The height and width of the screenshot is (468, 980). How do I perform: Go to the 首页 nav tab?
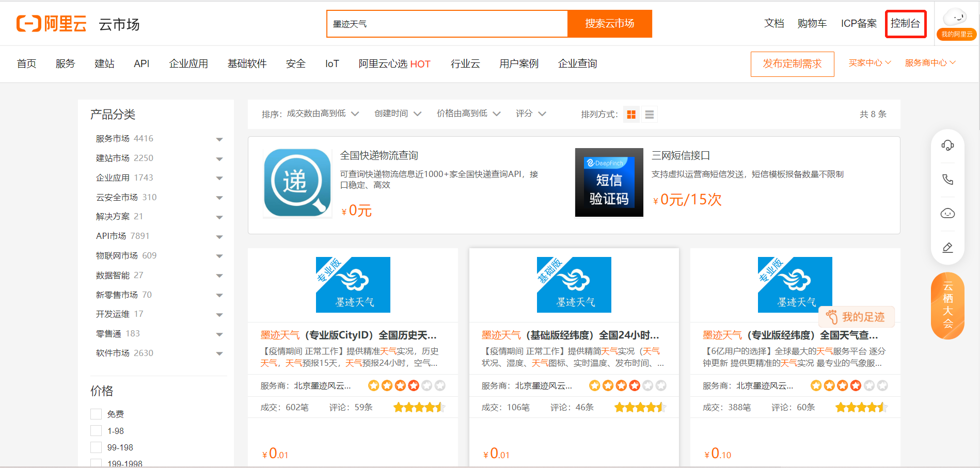click(26, 63)
